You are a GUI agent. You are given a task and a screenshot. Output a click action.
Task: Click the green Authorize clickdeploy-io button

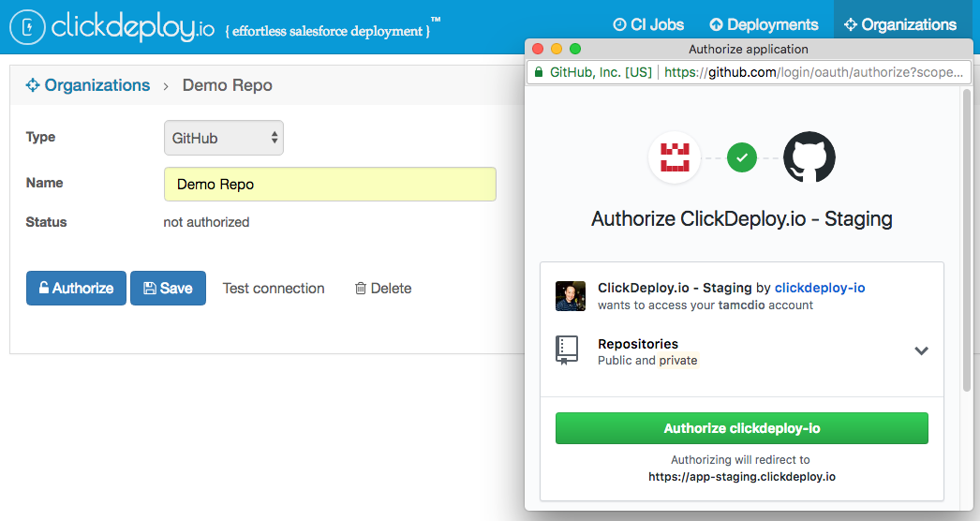[742, 428]
